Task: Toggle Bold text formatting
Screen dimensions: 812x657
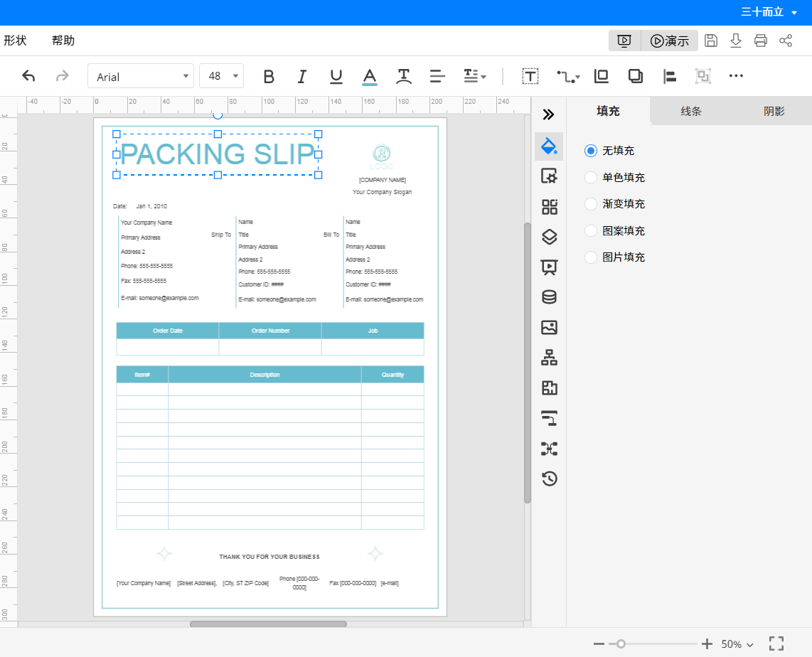Action: [268, 77]
